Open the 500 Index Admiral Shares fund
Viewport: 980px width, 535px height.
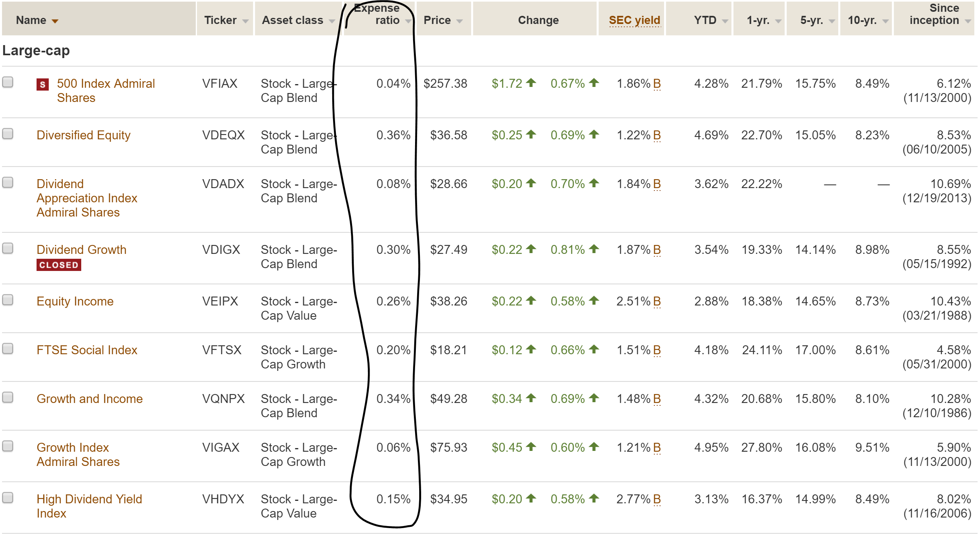[106, 91]
